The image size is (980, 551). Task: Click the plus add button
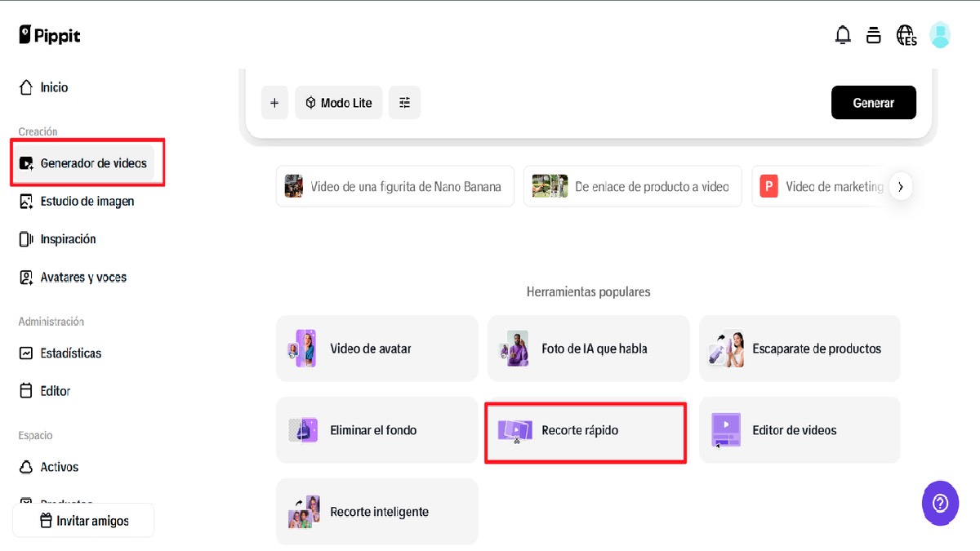274,103
